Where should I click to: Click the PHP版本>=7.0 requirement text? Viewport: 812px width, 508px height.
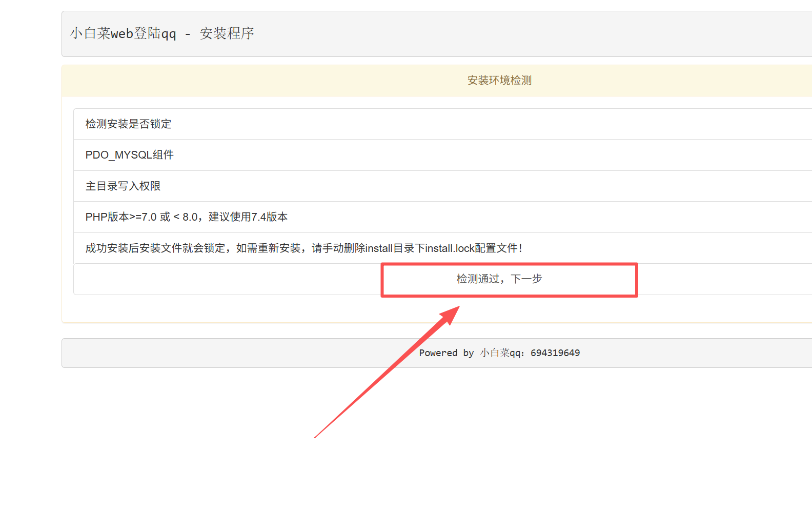click(x=121, y=217)
